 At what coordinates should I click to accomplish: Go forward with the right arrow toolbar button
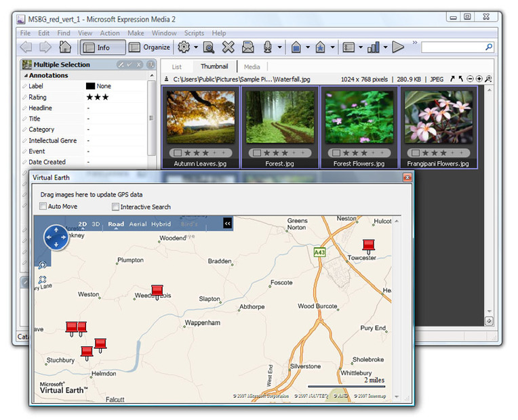coord(45,47)
